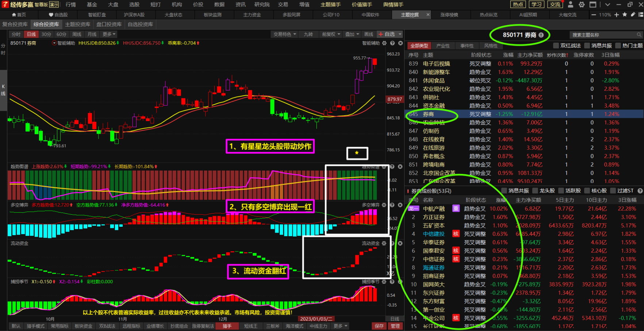The height and width of the screenshot is (331, 644).
Task: Open 趋势图谱 indicator settings gear
Action: 384,167
